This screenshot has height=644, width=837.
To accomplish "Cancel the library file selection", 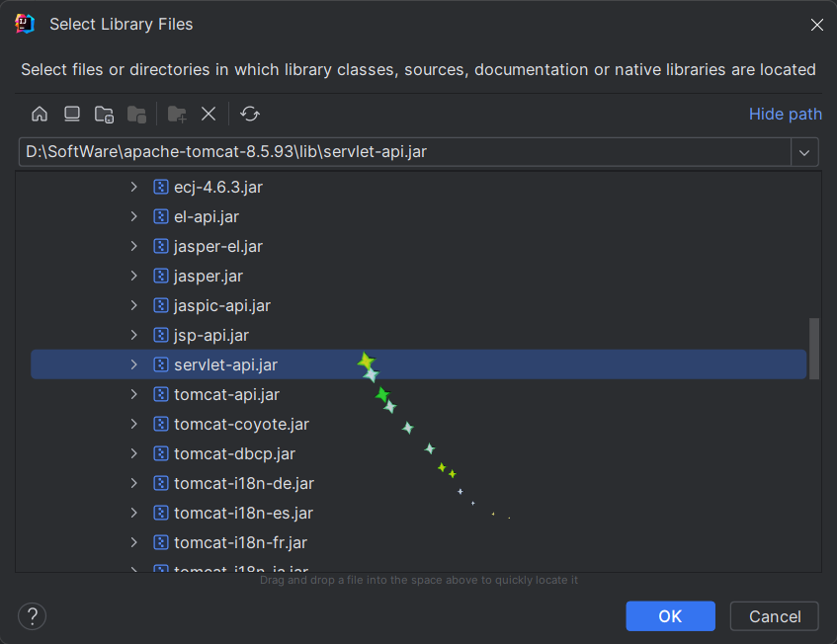I will pos(775,616).
